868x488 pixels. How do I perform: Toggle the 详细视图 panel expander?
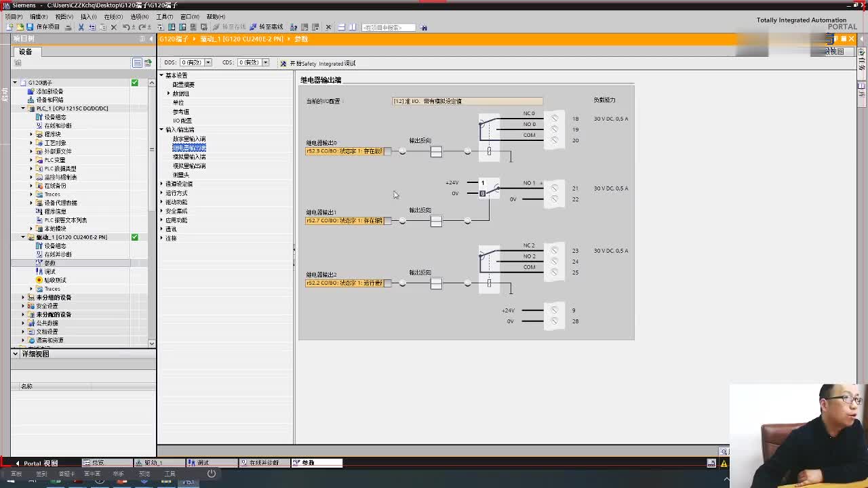pos(15,354)
